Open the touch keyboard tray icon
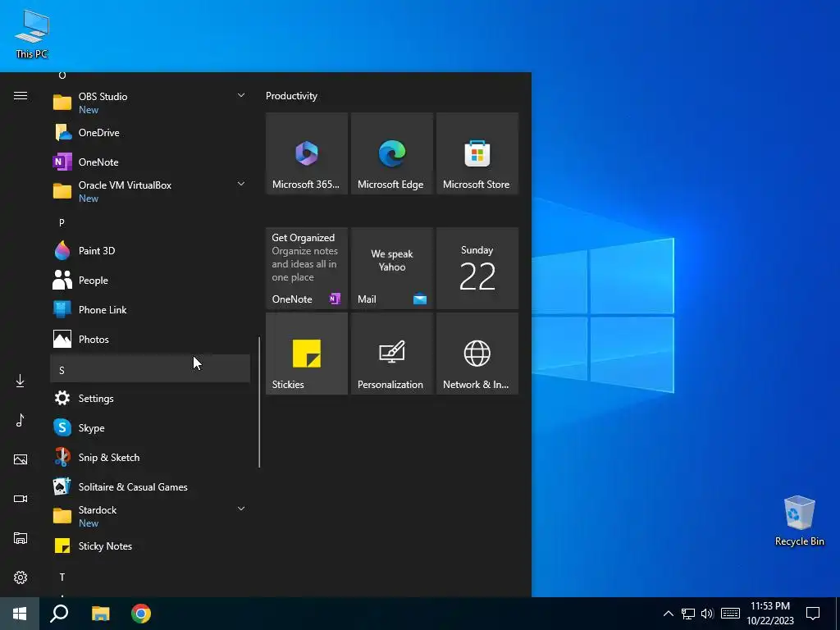Screen dimensions: 840x630 pos(730,614)
